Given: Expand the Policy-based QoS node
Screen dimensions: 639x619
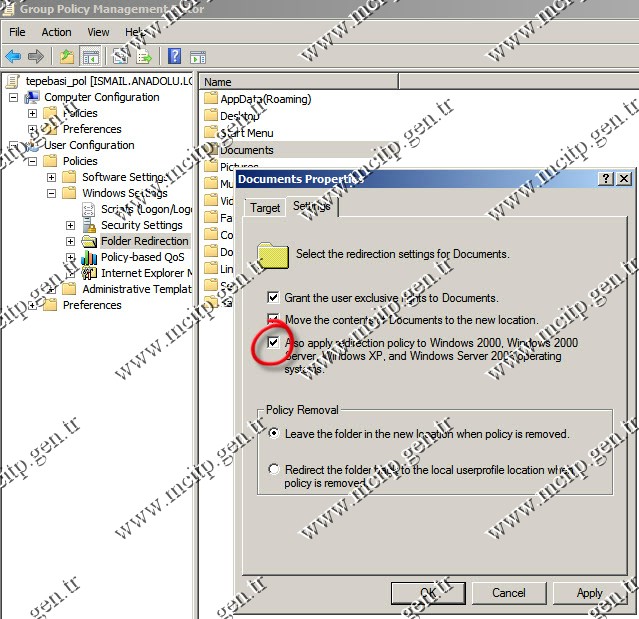Looking at the screenshot, I should (71, 257).
